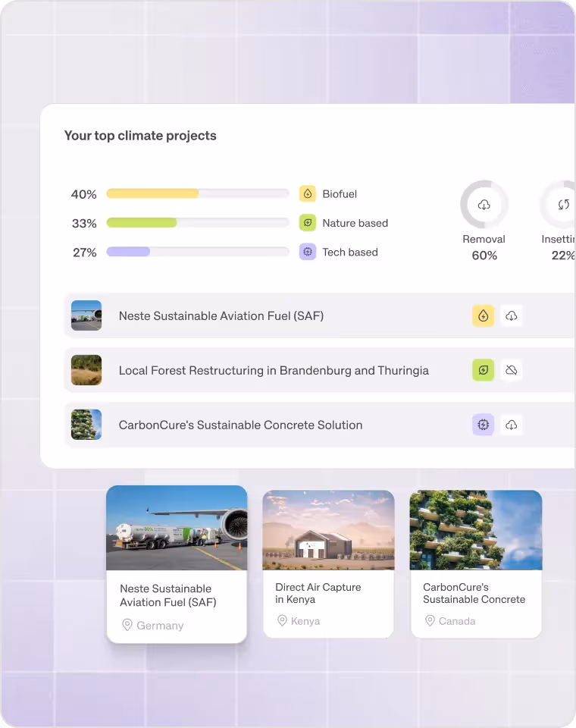
Task: Click card title CarbonCure's Sustainable Concrete
Action: click(x=474, y=593)
